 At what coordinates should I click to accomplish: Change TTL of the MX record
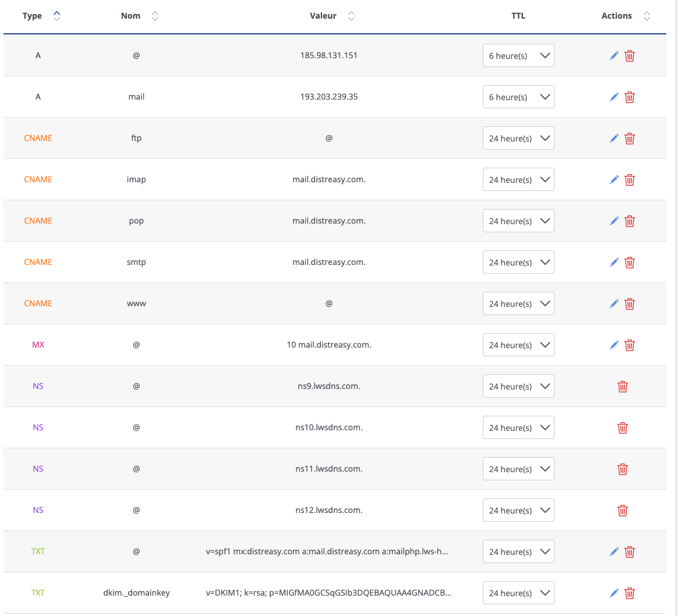pyautogui.click(x=518, y=345)
